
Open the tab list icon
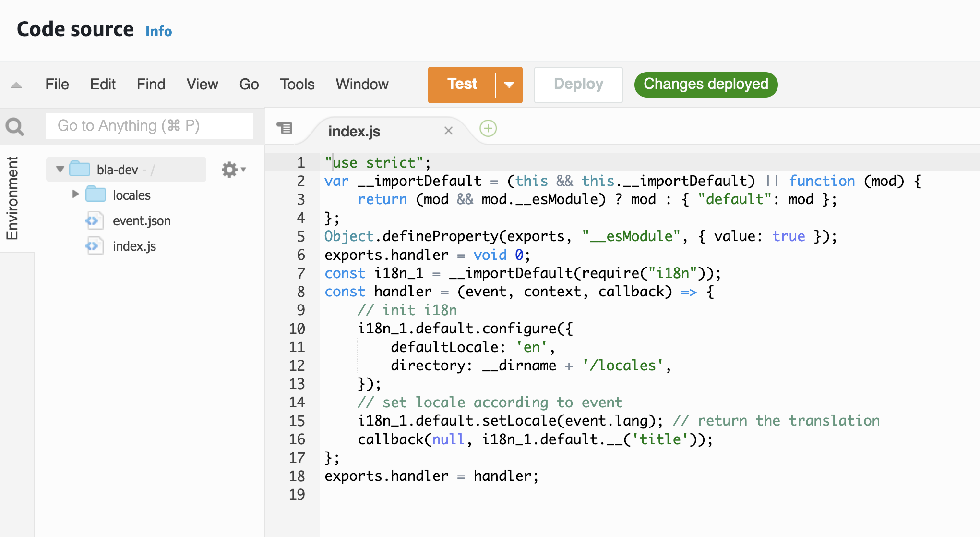[285, 128]
